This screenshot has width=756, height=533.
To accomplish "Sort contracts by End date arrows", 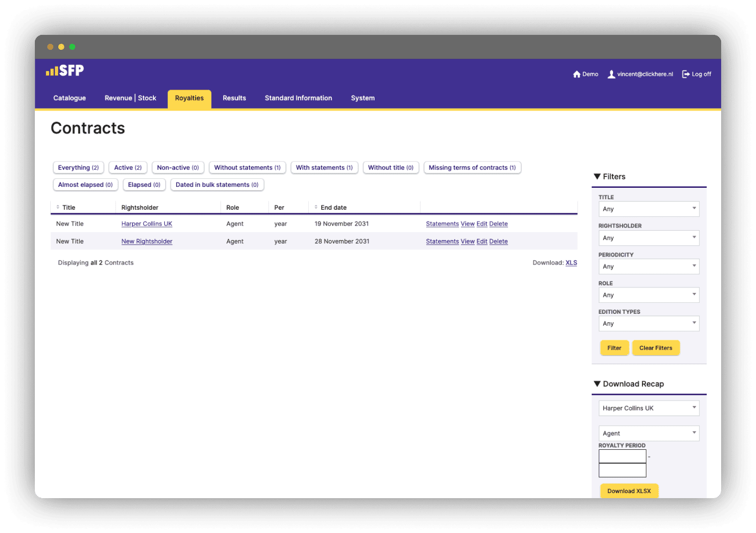I will click(316, 207).
